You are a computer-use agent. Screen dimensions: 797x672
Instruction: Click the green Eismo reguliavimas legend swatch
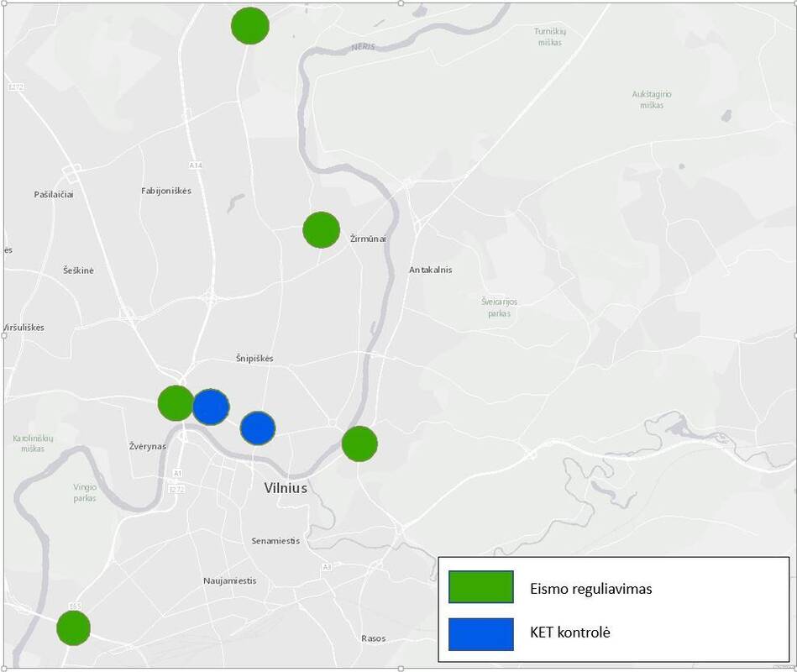480,587
